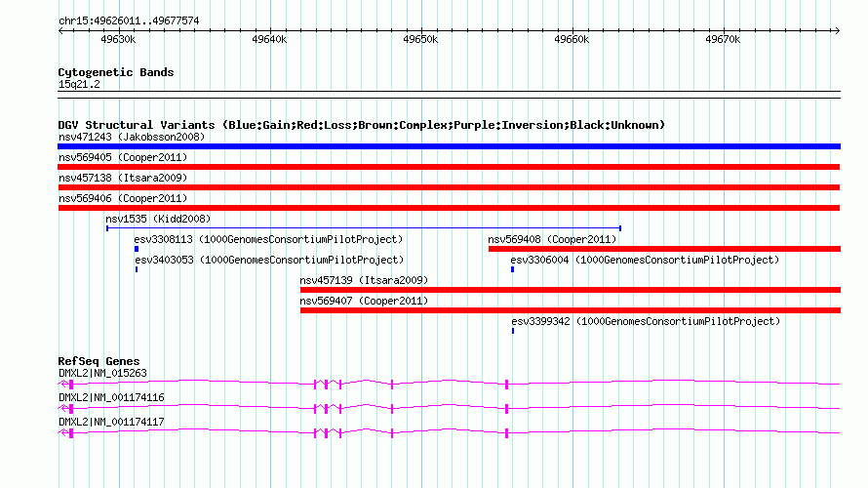Image resolution: width=868 pixels, height=488 pixels.
Task: Click the red nsv569406 loss bar
Action: click(x=449, y=208)
